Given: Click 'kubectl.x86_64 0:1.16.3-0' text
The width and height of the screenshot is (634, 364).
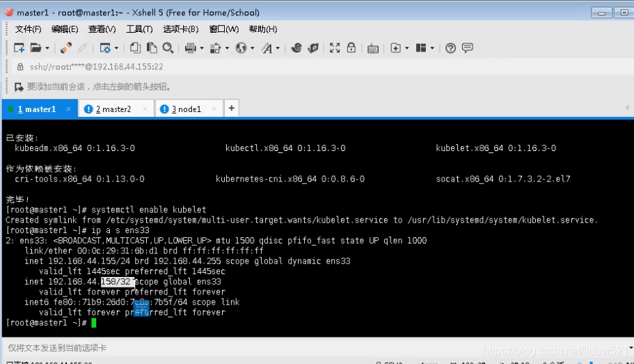Looking at the screenshot, I should (x=285, y=148).
